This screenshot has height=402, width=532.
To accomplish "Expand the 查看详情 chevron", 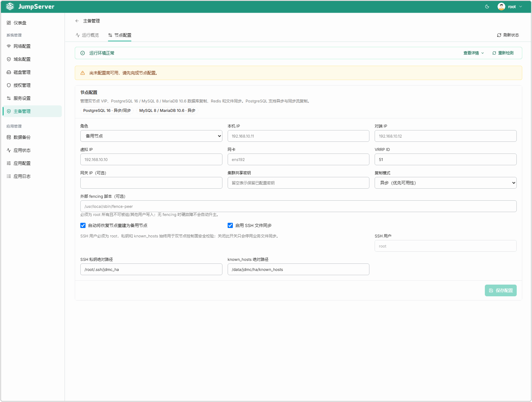I will [483, 53].
